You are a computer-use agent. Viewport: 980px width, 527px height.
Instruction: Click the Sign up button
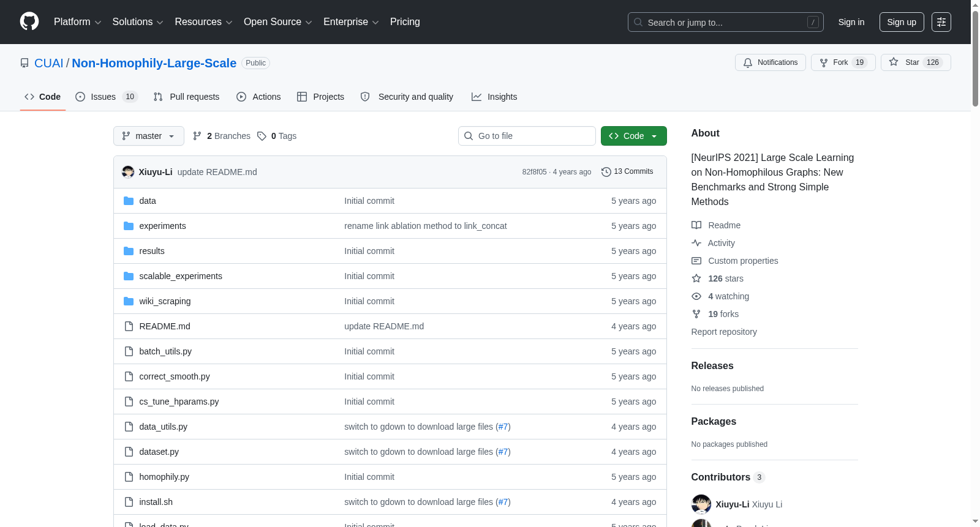[902, 22]
